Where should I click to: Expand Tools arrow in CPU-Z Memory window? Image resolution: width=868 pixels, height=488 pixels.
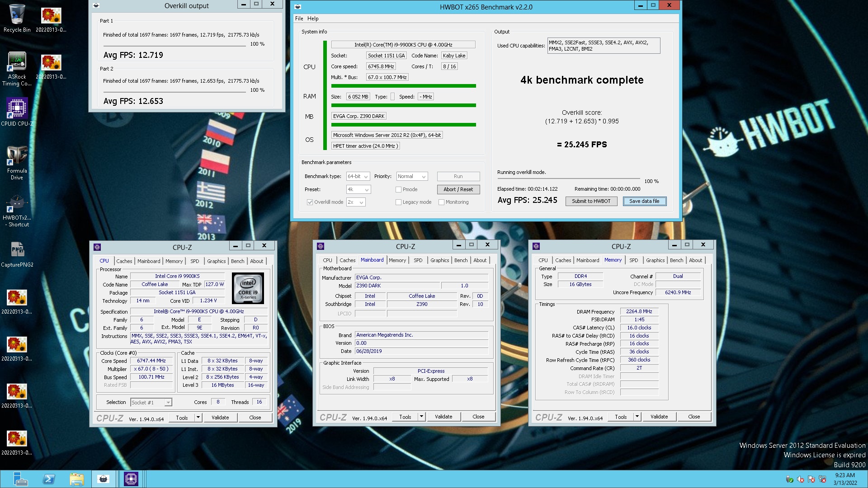coord(637,417)
